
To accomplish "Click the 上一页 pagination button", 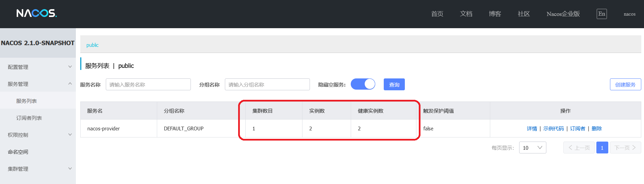I will point(579,148).
